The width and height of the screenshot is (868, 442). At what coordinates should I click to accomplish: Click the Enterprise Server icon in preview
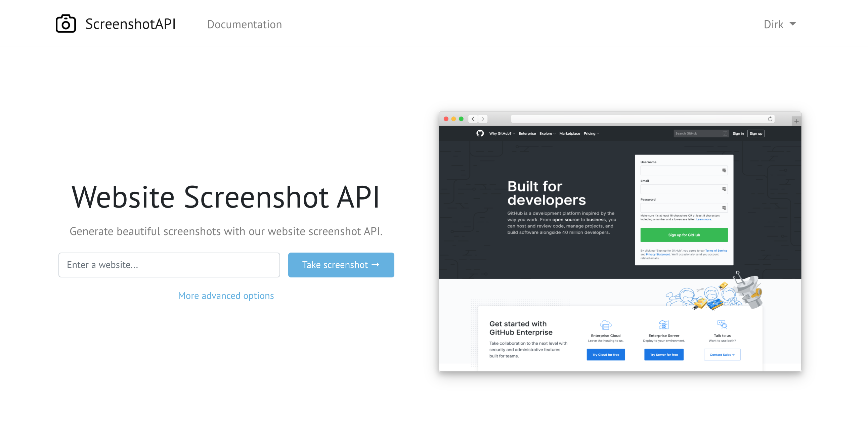coord(663,325)
